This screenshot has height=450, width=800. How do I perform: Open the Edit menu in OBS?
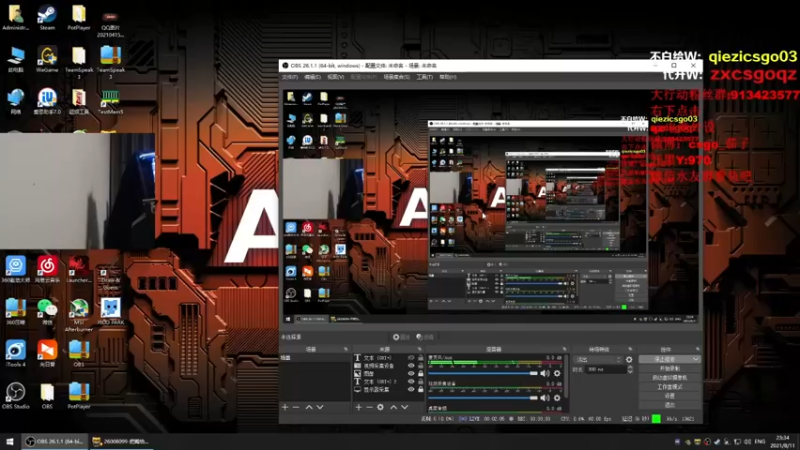coord(312,77)
